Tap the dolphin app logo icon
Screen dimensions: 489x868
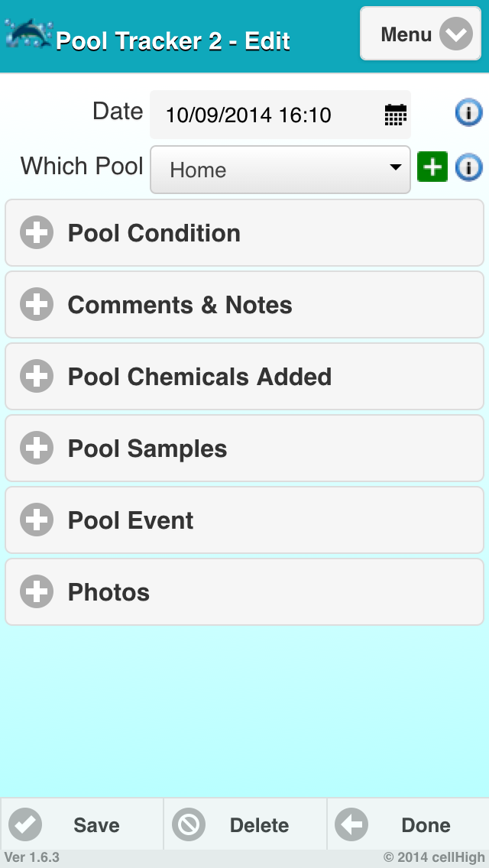(x=28, y=34)
